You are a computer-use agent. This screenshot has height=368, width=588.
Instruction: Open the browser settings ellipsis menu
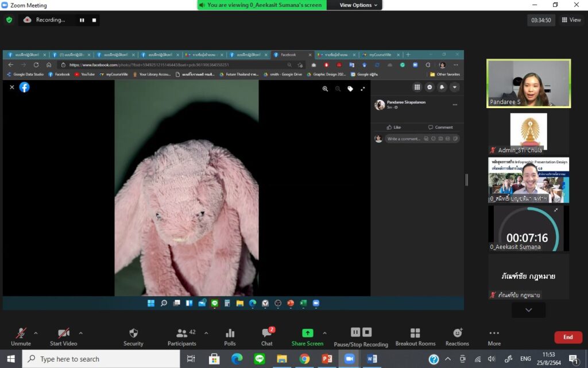[455, 65]
